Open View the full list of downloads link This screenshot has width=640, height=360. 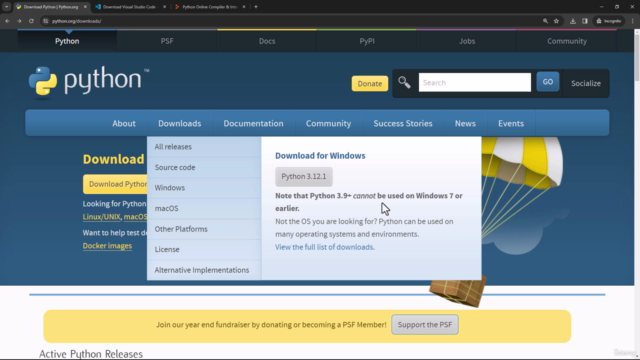[x=324, y=247]
